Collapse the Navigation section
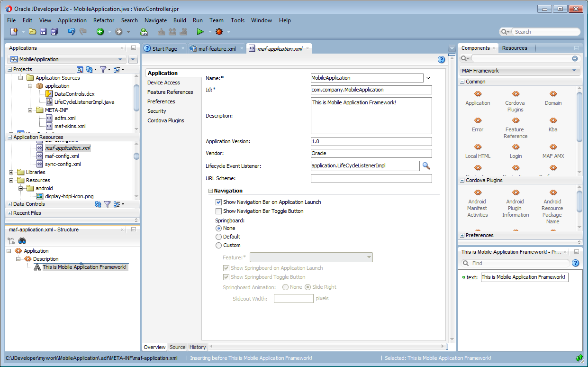This screenshot has width=588, height=367. pyautogui.click(x=210, y=191)
